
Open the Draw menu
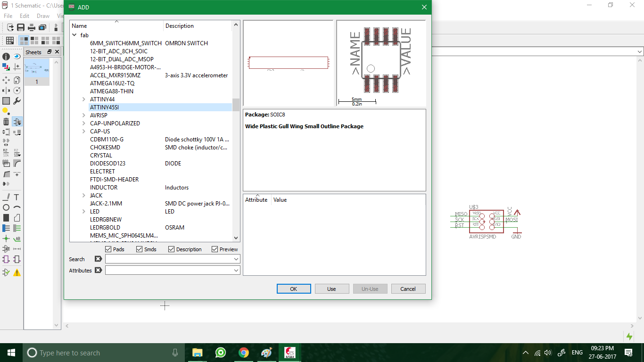tap(43, 16)
